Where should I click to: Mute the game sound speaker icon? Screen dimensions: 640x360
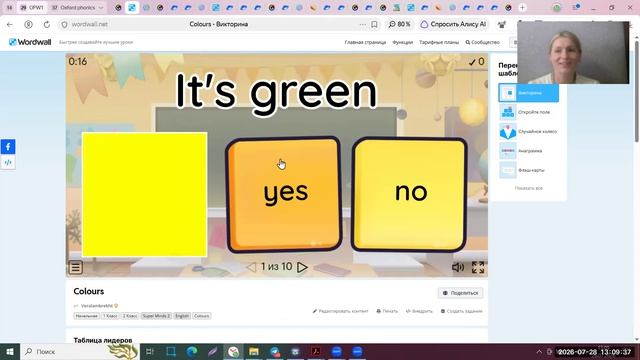[x=458, y=267]
